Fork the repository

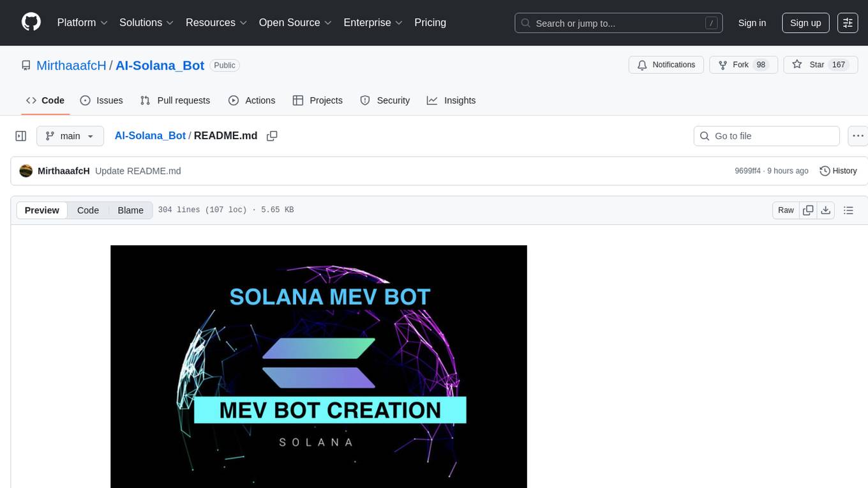pos(744,65)
